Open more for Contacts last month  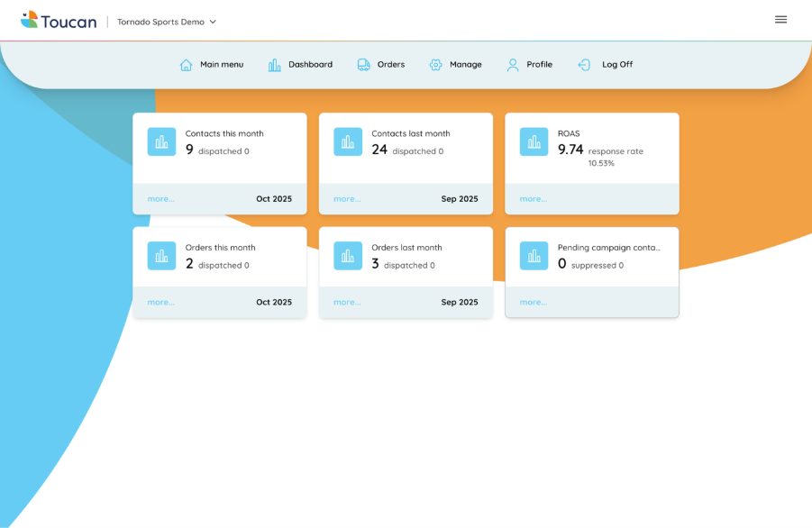347,199
